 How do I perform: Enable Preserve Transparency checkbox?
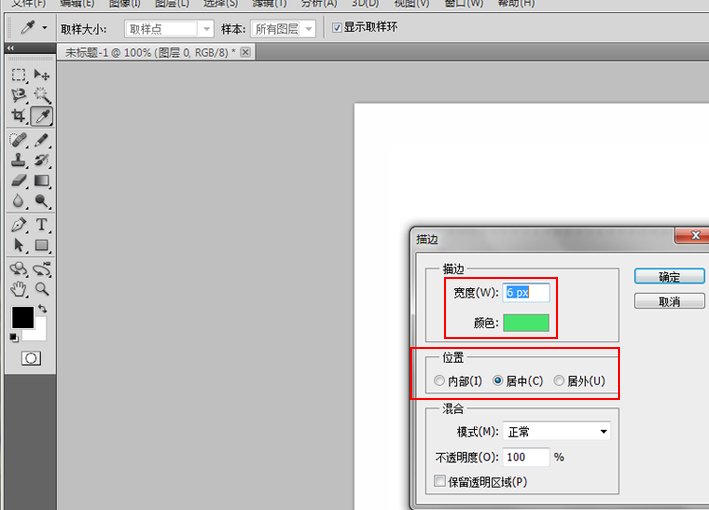440,481
